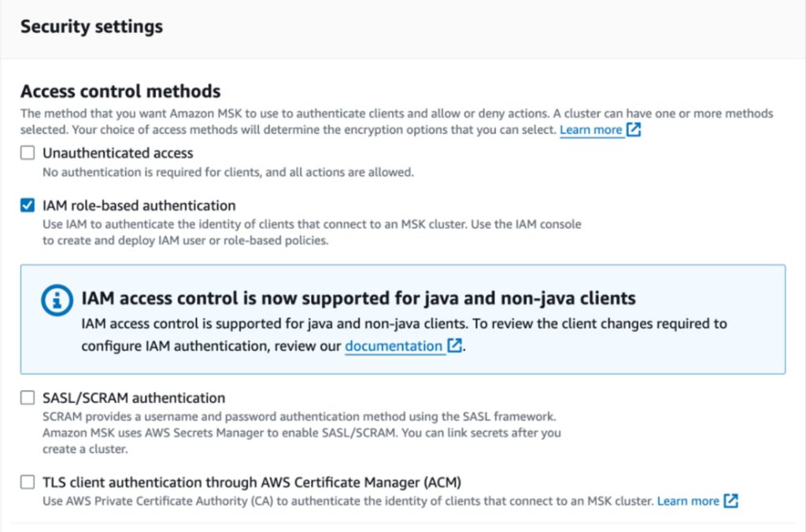Click the Access control methods heading
Image resolution: width=806 pixels, height=532 pixels.
[120, 91]
